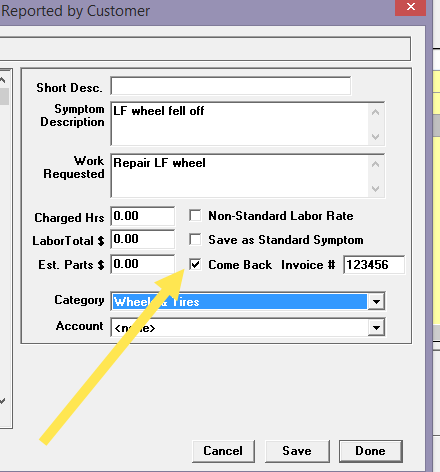Click the Save button
Screen dimensions: 440x472
[x=297, y=451]
